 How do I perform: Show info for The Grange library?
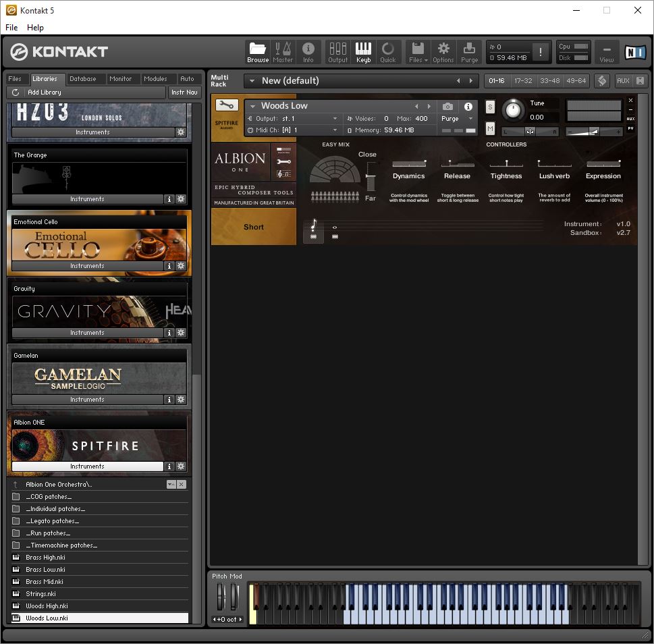[169, 199]
